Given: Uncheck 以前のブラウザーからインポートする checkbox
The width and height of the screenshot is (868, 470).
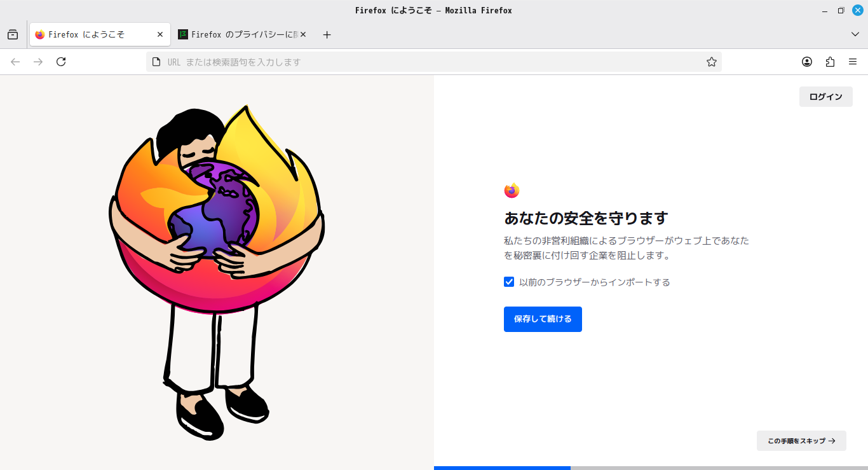Looking at the screenshot, I should coord(509,282).
